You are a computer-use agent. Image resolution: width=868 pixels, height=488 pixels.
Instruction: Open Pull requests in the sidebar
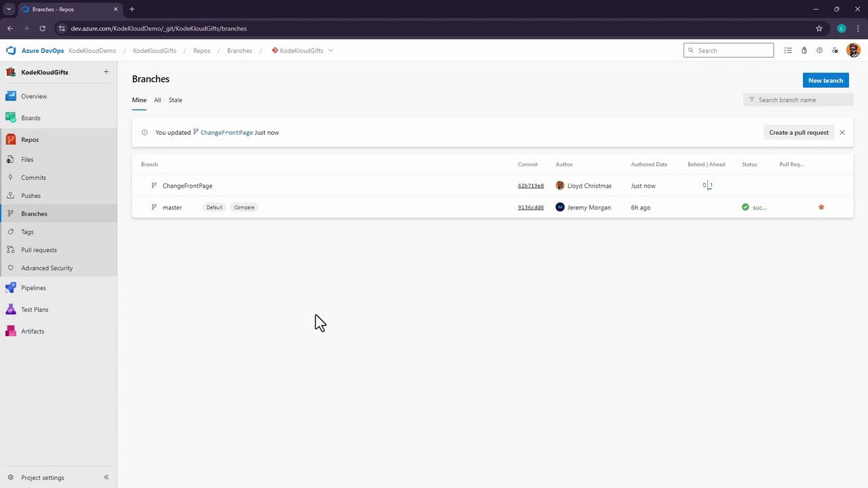39,250
